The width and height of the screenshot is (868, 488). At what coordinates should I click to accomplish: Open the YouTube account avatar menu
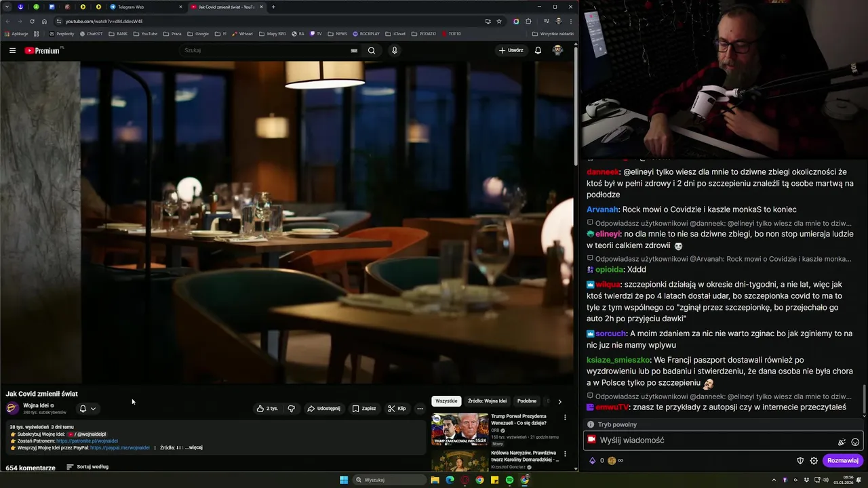[557, 50]
